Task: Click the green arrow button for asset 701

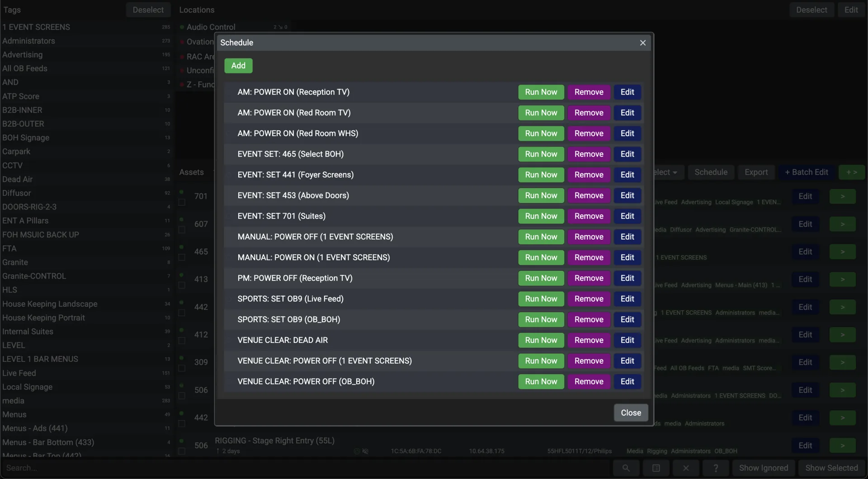Action: coord(842,196)
